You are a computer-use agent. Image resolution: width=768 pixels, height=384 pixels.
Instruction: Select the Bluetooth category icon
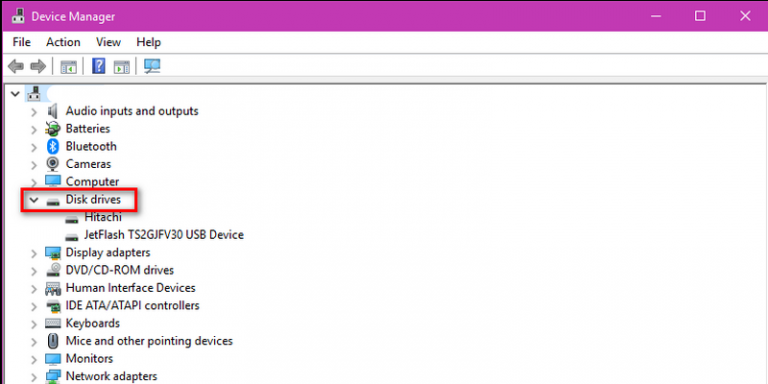tap(52, 146)
